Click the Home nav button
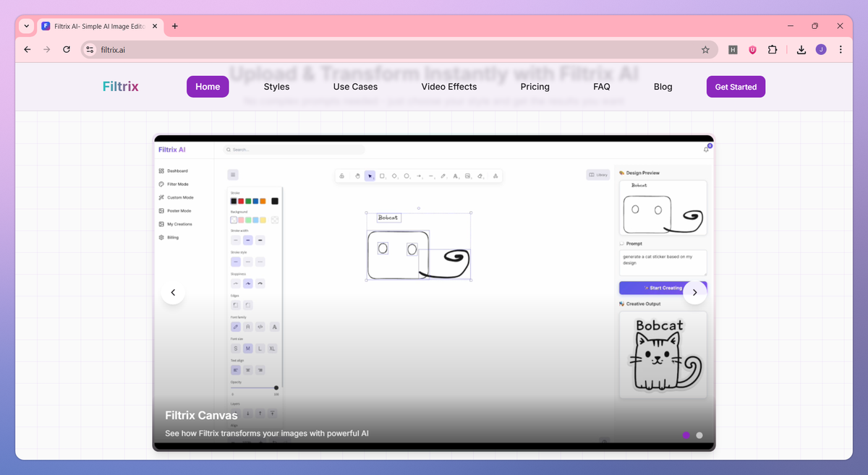Image resolution: width=868 pixels, height=475 pixels. tap(208, 87)
